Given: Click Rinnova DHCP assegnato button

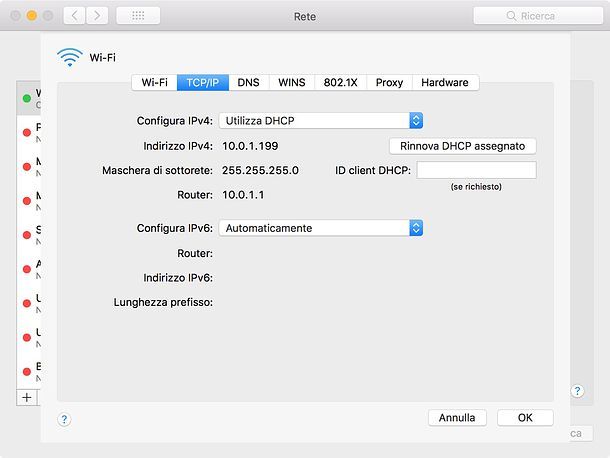Looking at the screenshot, I should coord(463,146).
